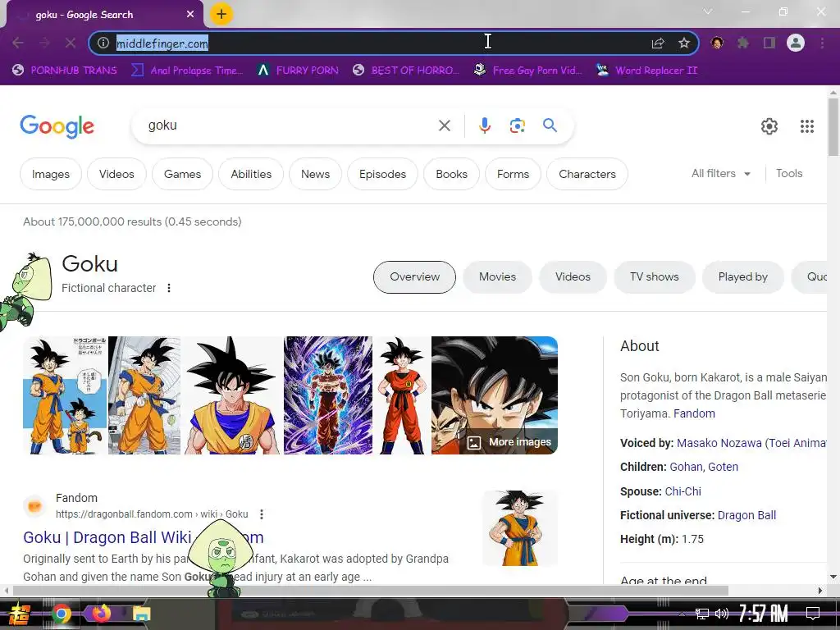Open the search Tools options
This screenshot has width=840, height=630.
click(x=789, y=174)
